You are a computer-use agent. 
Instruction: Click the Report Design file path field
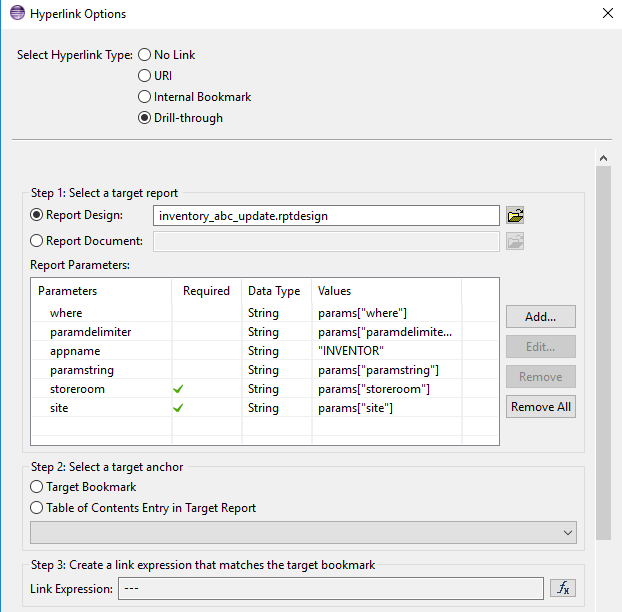pos(326,216)
